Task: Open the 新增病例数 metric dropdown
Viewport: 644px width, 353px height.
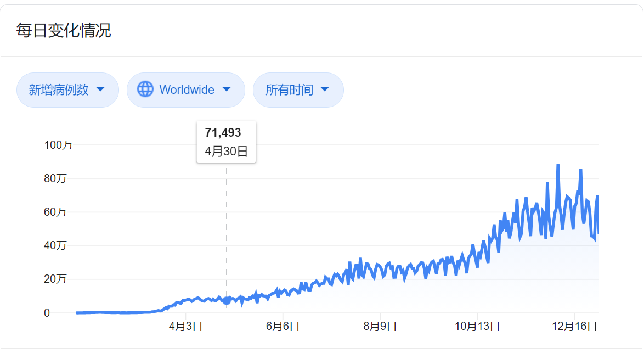Action: coord(68,90)
